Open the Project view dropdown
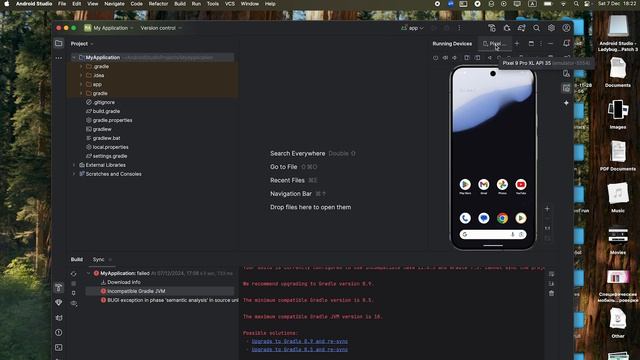 click(82, 44)
